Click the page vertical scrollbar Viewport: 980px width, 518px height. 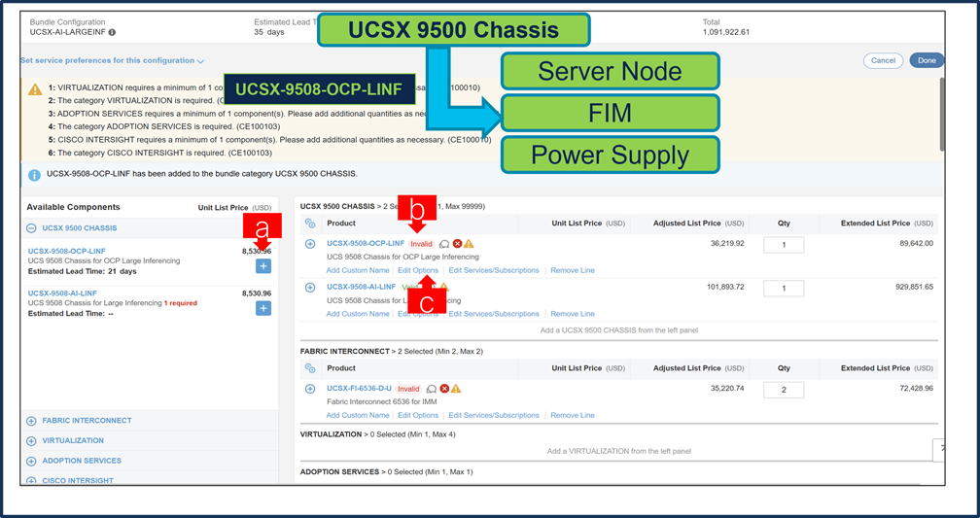(942, 113)
